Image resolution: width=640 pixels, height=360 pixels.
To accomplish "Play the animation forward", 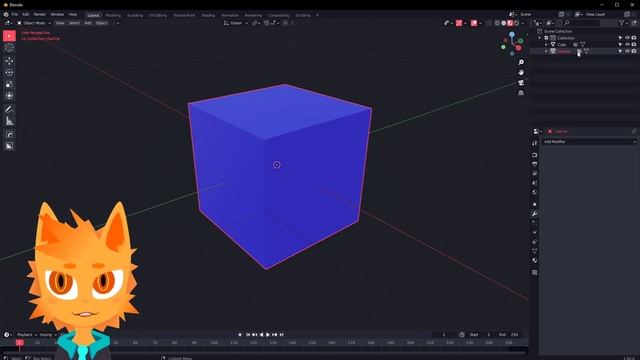I will click(268, 335).
